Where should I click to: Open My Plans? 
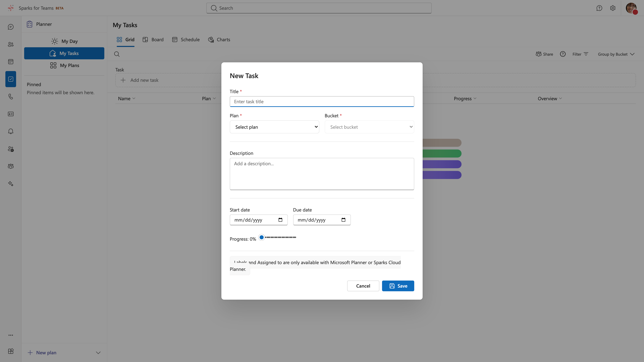[64, 66]
